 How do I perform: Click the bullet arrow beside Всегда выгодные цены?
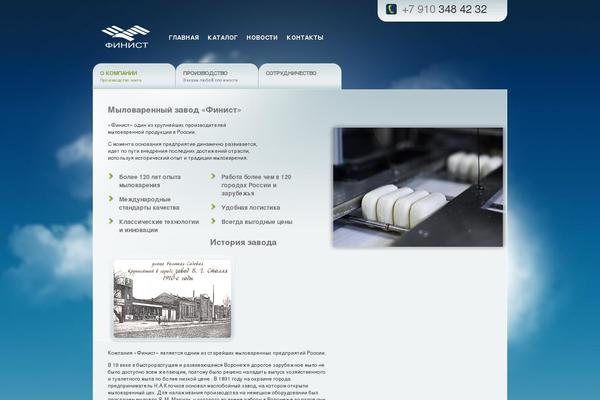pyautogui.click(x=213, y=221)
